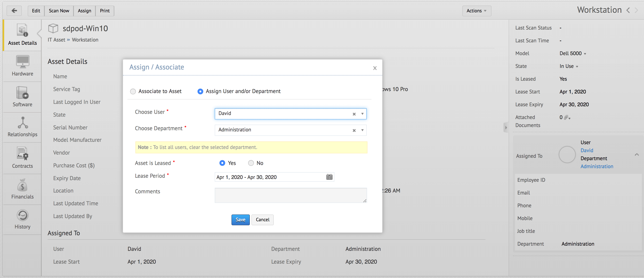The image size is (644, 278).
Task: Open the History sidebar section
Action: 23,219
